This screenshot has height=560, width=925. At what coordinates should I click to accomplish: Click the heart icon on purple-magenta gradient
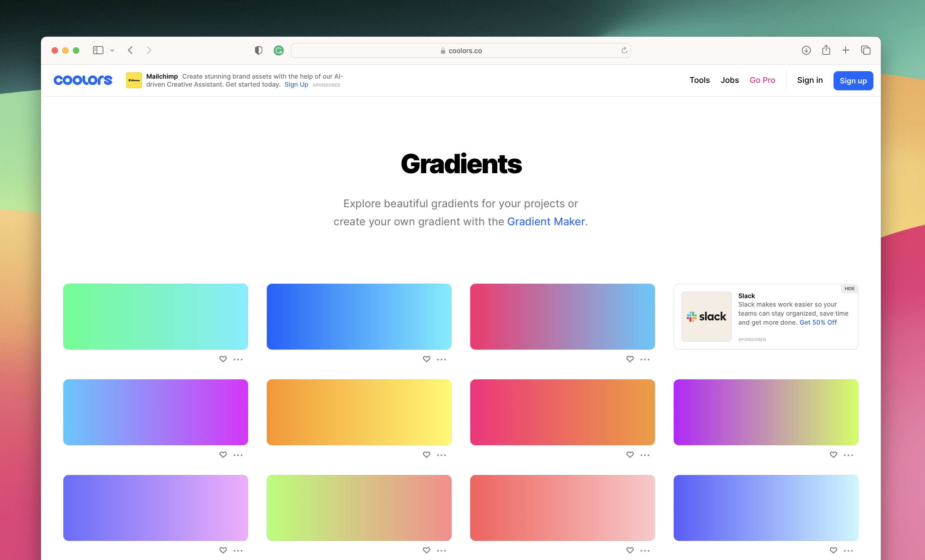(x=223, y=455)
